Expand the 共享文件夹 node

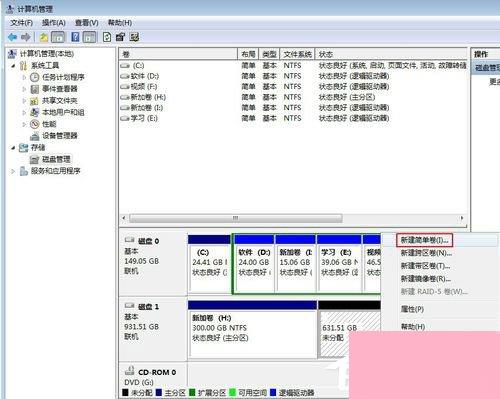tap(24, 101)
